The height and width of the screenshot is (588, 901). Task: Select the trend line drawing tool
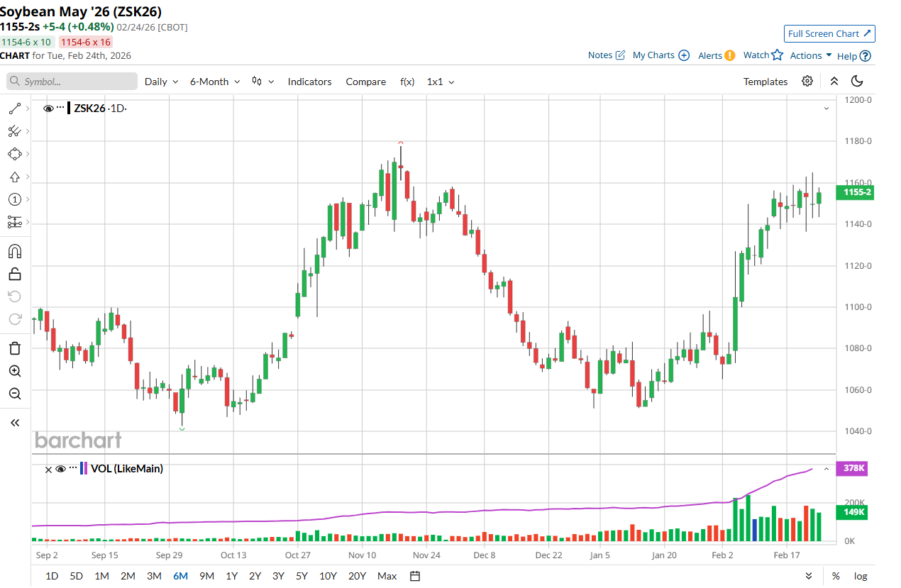tap(14, 109)
